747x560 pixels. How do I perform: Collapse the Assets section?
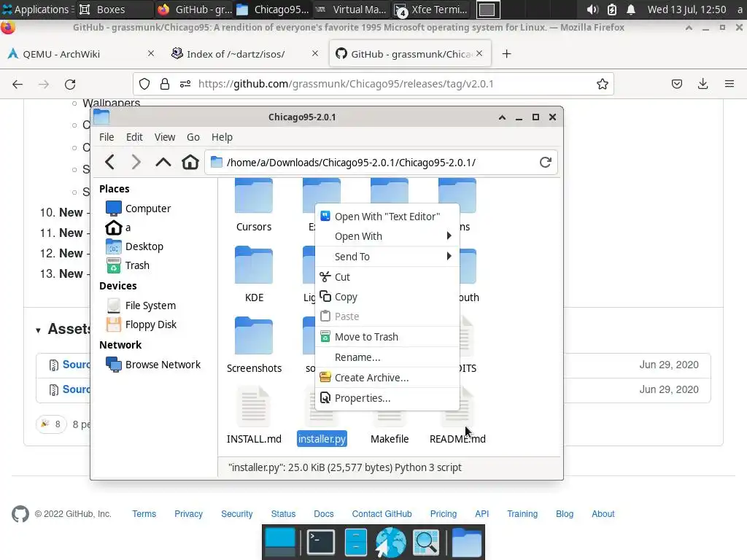pos(38,330)
